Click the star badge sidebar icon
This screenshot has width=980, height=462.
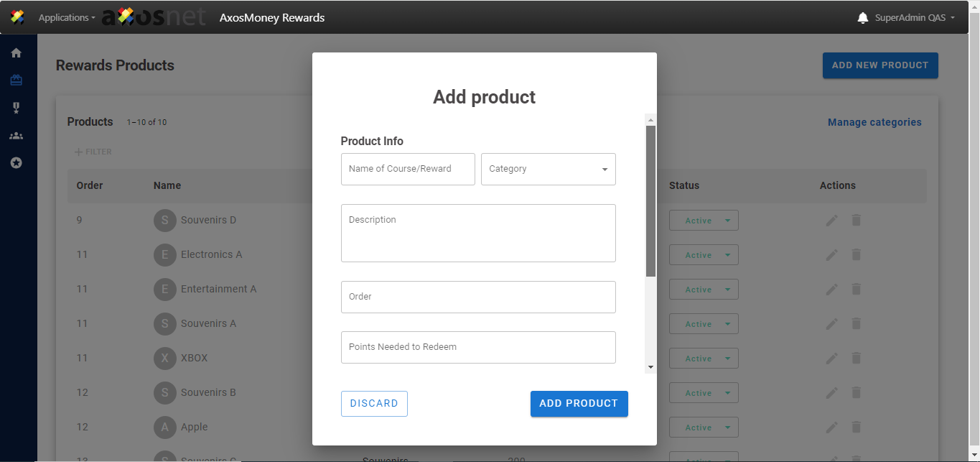(x=16, y=163)
